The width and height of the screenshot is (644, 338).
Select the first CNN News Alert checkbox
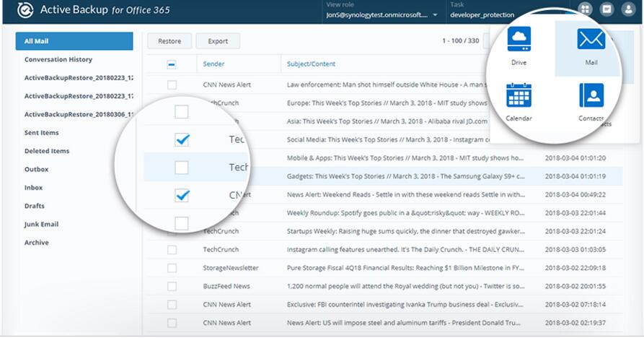172,85
